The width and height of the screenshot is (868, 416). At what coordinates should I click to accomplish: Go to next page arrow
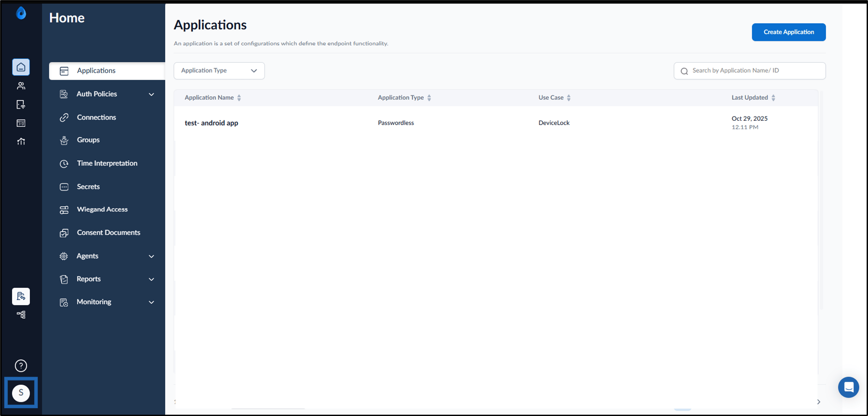(819, 402)
